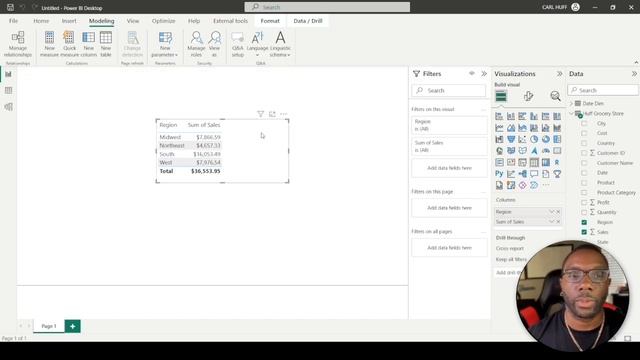Switch to Table view in sidebar
This screenshot has height=360, width=640.
[8, 91]
